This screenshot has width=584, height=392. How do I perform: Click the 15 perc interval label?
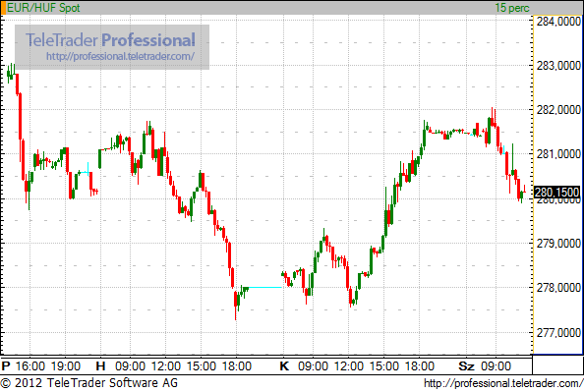pyautogui.click(x=512, y=8)
